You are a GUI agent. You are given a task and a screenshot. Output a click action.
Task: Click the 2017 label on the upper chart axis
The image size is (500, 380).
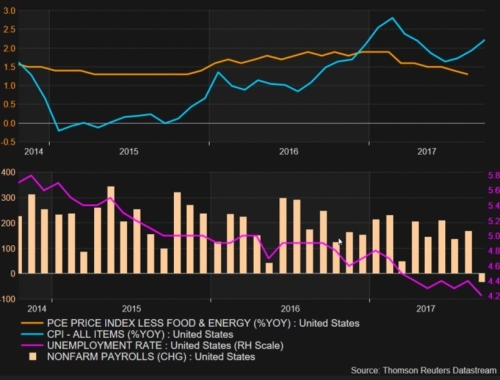coord(427,152)
